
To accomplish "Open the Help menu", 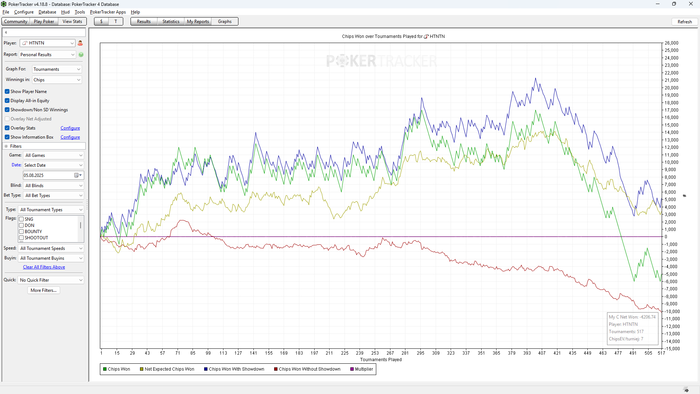I will [x=135, y=12].
